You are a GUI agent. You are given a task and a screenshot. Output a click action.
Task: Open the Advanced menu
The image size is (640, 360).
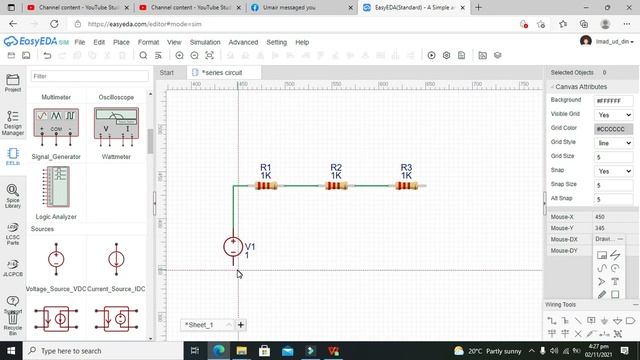pos(243,42)
